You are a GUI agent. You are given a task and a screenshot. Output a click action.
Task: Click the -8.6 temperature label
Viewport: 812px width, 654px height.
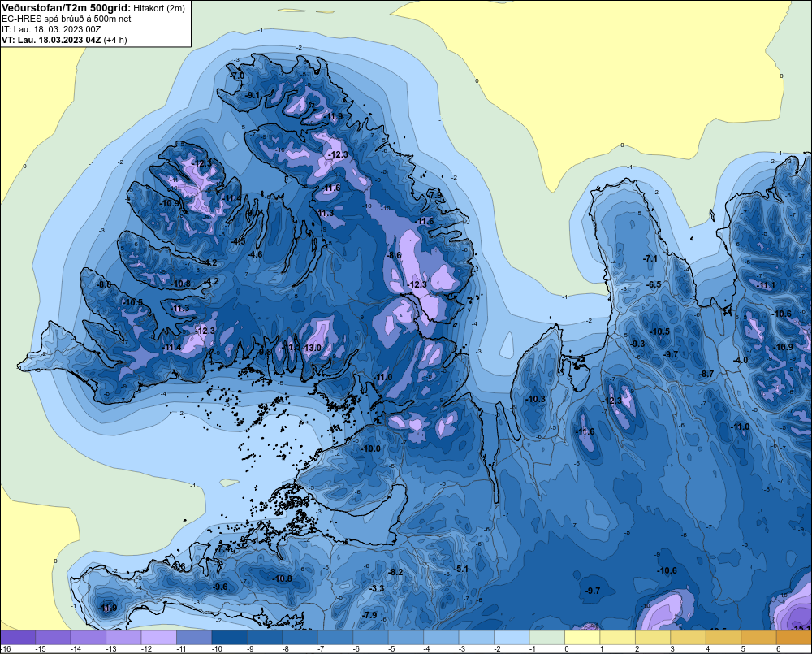(394, 255)
